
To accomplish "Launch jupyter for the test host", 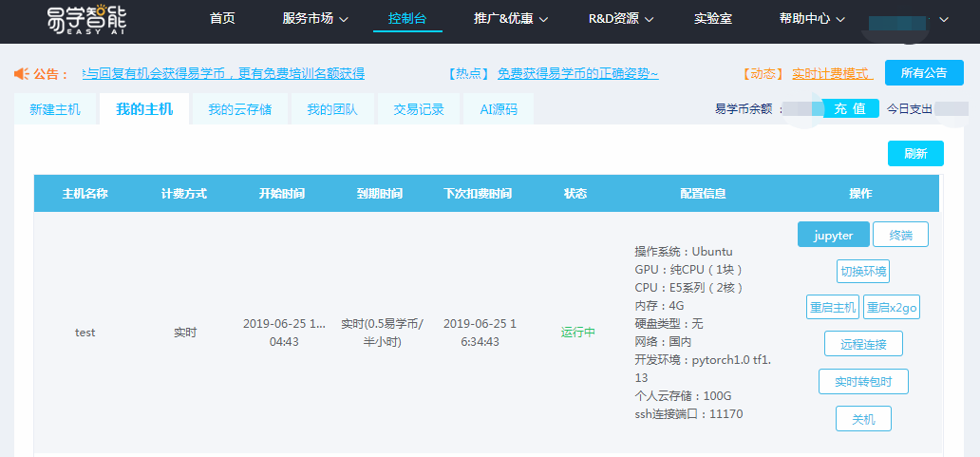I will coord(833,235).
